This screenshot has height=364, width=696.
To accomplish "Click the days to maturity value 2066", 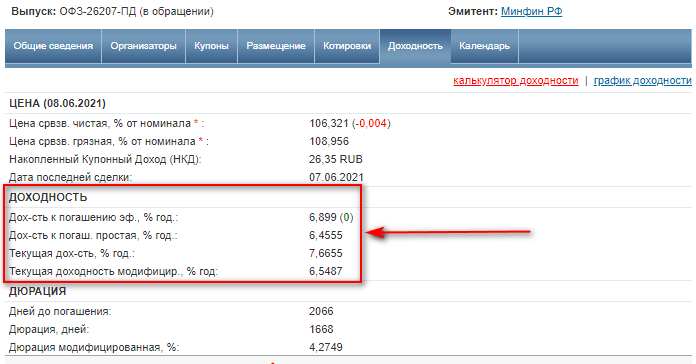I will [x=321, y=311].
